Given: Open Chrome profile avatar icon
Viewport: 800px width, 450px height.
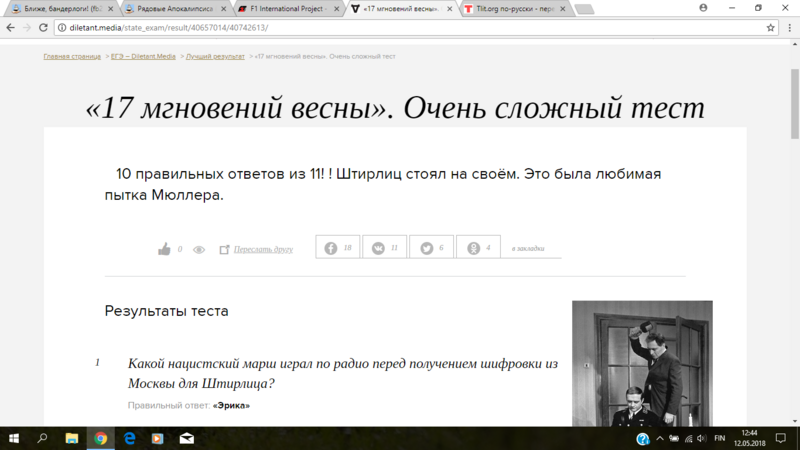Looking at the screenshot, I should click(x=703, y=8).
